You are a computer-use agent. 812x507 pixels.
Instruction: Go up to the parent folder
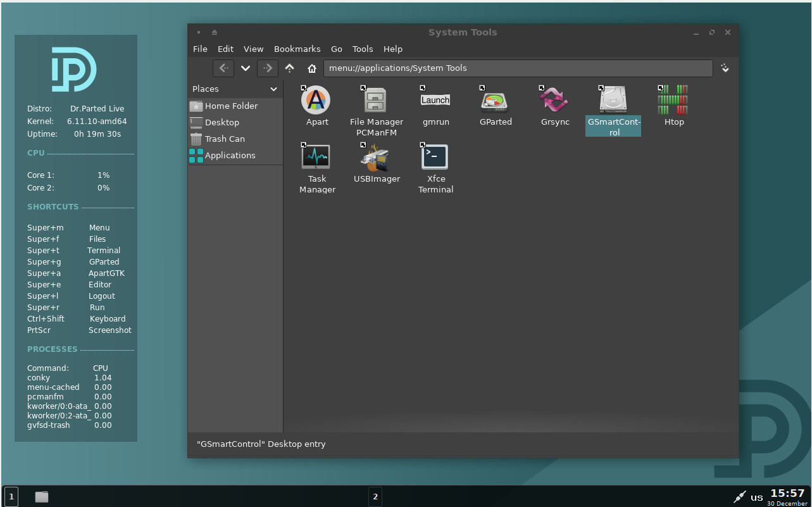[290, 68]
